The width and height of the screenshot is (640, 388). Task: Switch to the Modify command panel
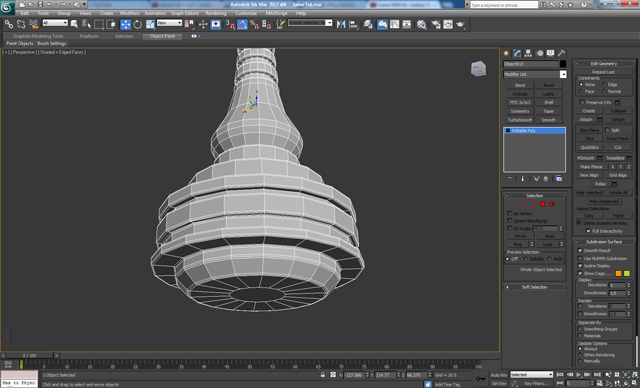tap(518, 53)
